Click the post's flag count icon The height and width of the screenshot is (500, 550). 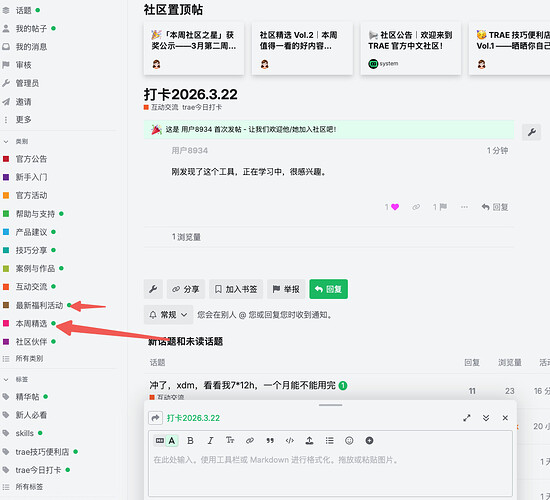pos(440,207)
